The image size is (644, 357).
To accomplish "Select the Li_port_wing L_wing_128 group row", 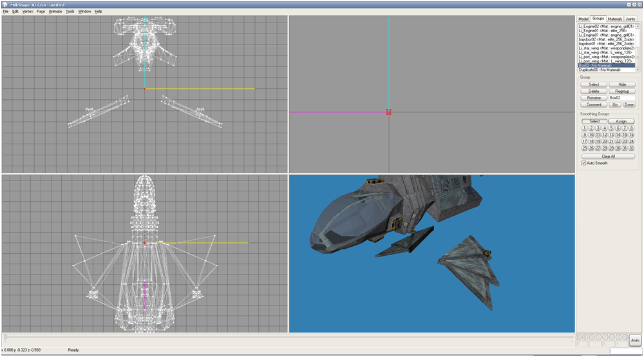I will (x=606, y=61).
